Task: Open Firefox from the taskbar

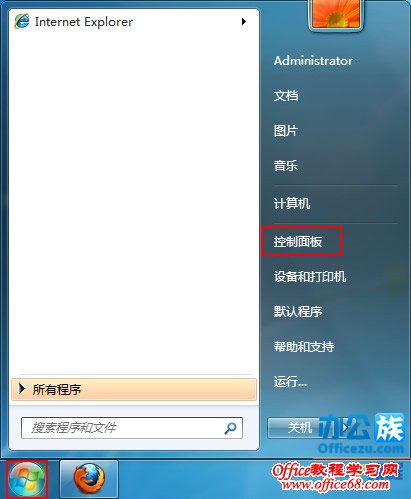Action: tap(89, 479)
